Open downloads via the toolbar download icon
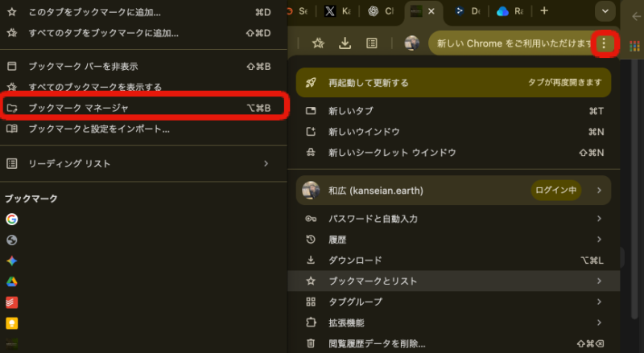Screen dimensions: 644x353 [x=345, y=43]
